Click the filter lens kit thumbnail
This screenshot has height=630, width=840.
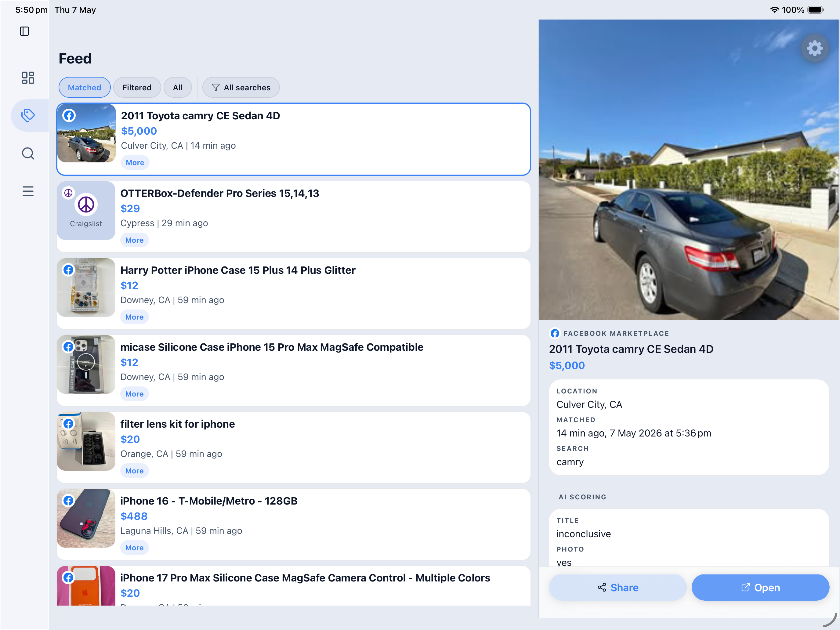pyautogui.click(x=86, y=441)
